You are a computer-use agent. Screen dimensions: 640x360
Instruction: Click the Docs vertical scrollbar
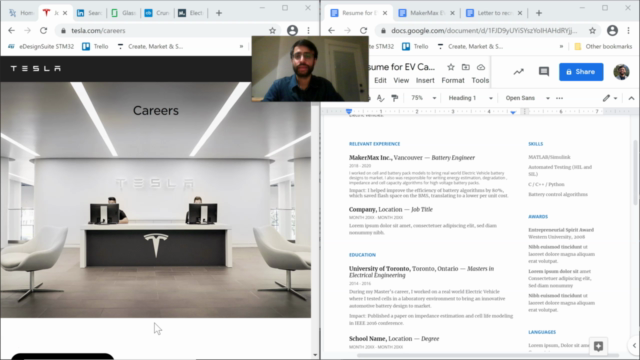(635, 172)
